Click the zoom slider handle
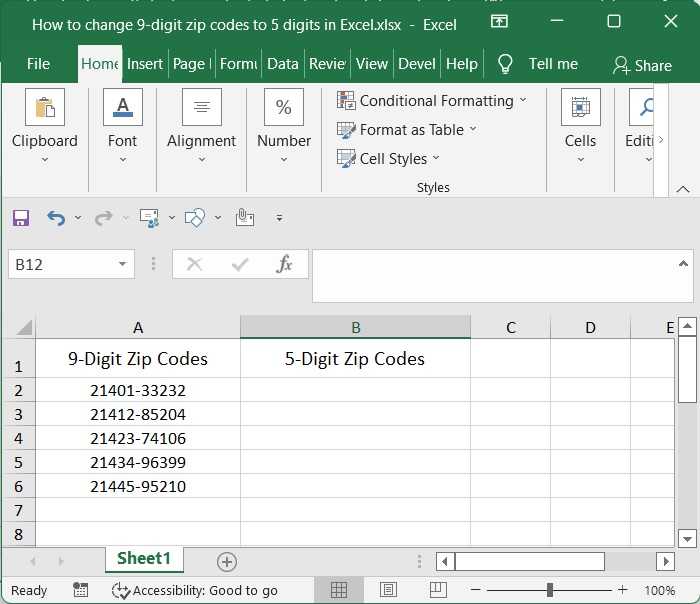 (x=550, y=590)
